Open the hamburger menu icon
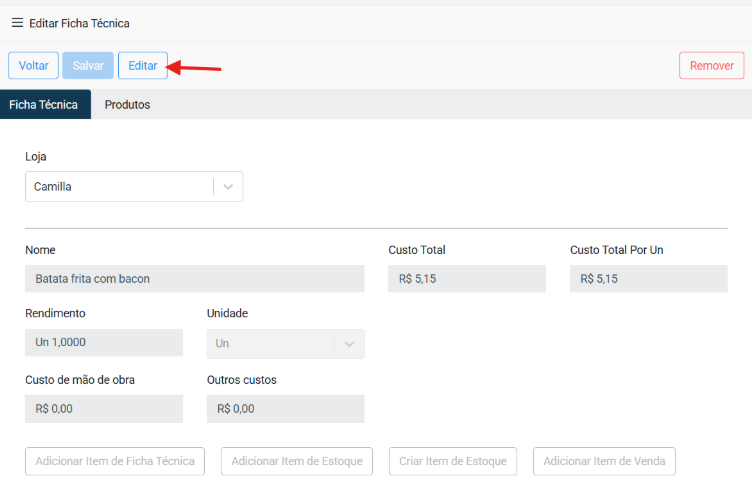The width and height of the screenshot is (753, 483). [x=17, y=23]
